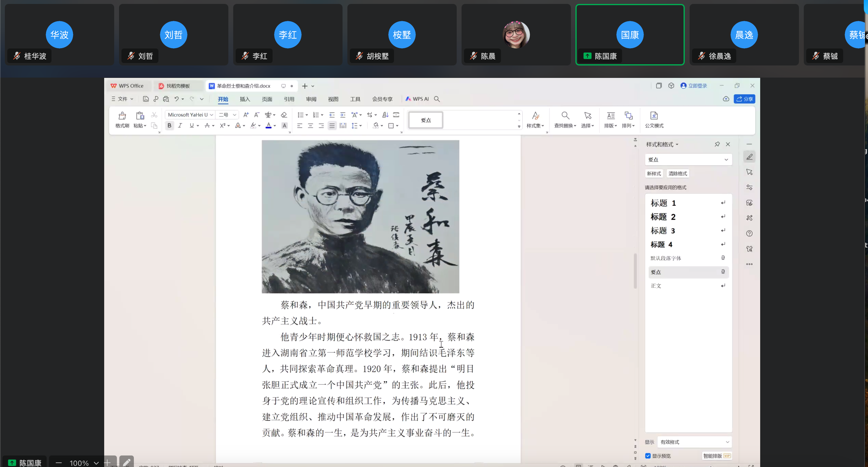Image resolution: width=868 pixels, height=467 pixels.
Task: Undo the last action
Action: [176, 99]
